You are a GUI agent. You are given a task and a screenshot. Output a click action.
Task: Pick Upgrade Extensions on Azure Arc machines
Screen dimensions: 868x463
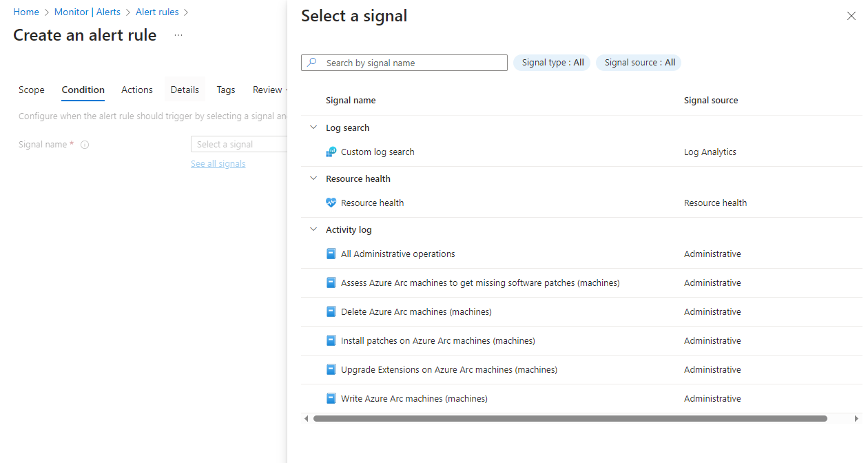click(449, 369)
